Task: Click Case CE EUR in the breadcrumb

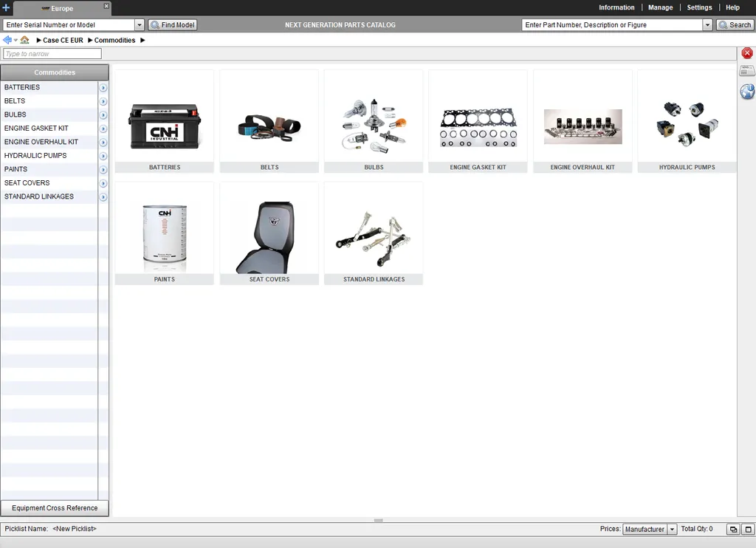Action: click(x=63, y=41)
